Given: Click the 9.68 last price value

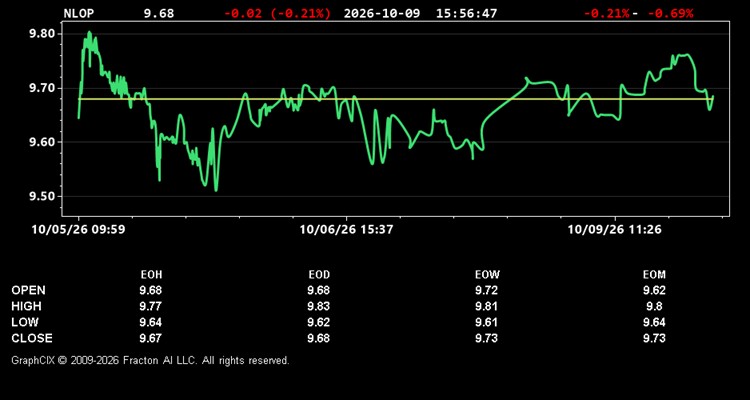Looking at the screenshot, I should [x=159, y=13].
